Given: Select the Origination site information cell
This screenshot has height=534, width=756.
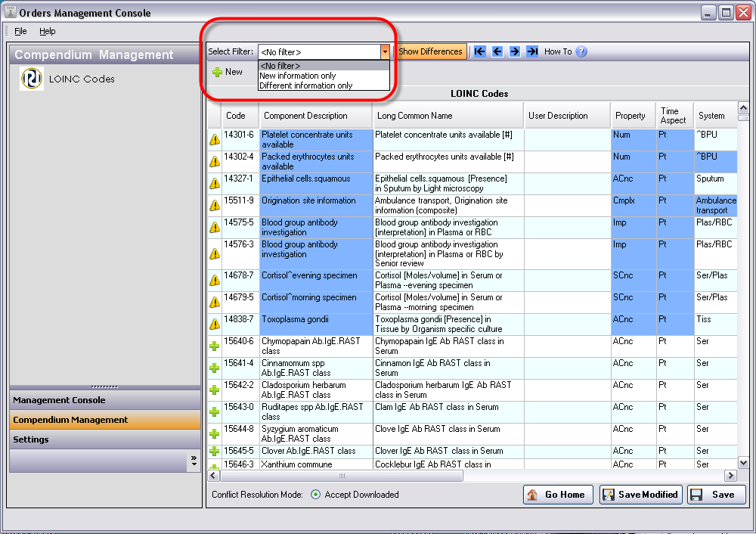Looking at the screenshot, I should tap(316, 206).
